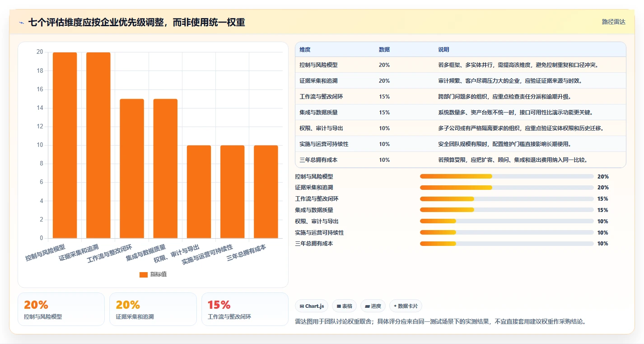Click the 数据卡片 tag

pyautogui.click(x=406, y=306)
